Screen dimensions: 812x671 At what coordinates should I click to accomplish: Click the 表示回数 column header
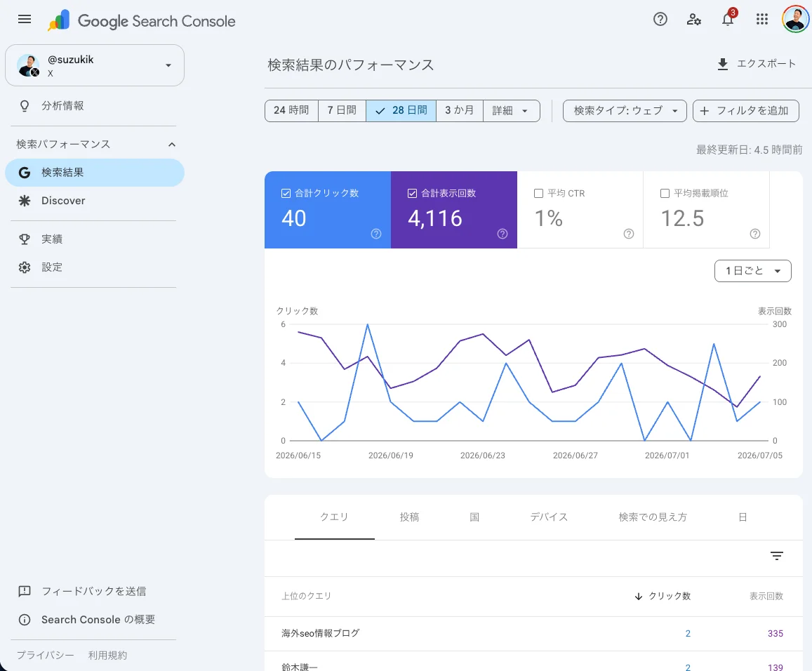click(766, 597)
